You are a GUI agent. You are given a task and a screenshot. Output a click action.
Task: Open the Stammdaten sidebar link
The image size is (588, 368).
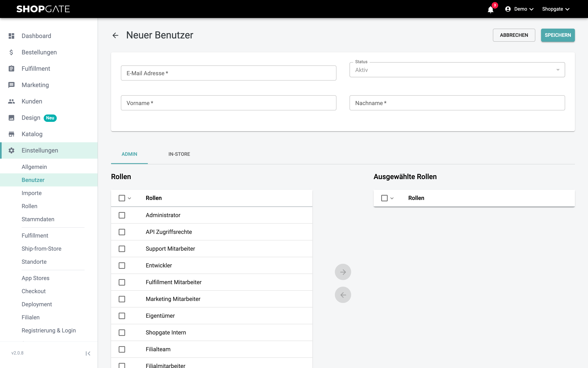[38, 219]
